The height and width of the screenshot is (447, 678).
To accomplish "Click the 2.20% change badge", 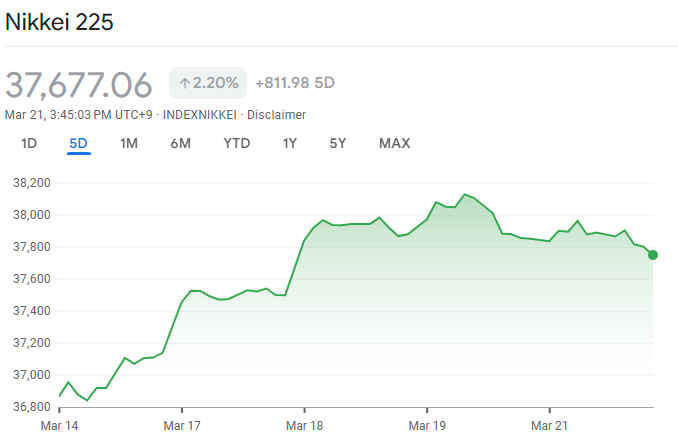I will [x=208, y=83].
